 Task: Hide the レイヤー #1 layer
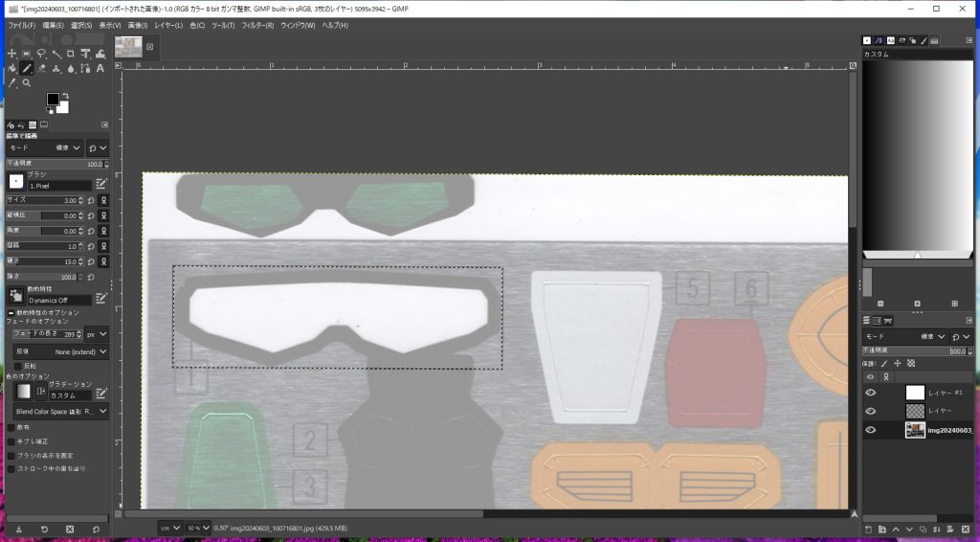pyautogui.click(x=870, y=393)
